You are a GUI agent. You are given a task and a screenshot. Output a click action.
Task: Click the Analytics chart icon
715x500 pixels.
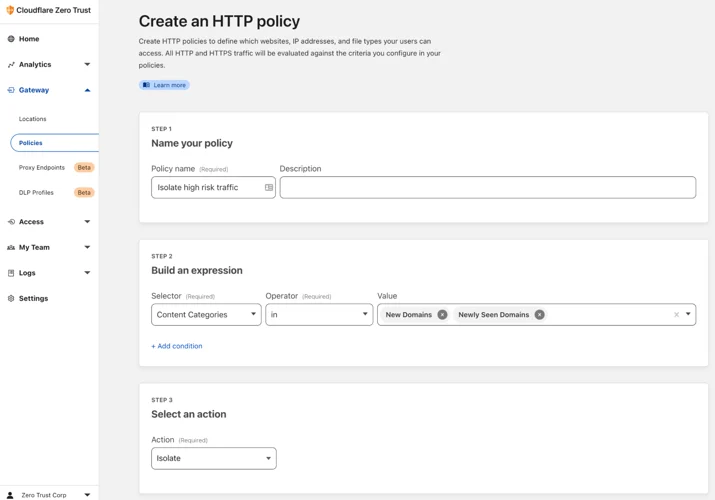point(11,65)
